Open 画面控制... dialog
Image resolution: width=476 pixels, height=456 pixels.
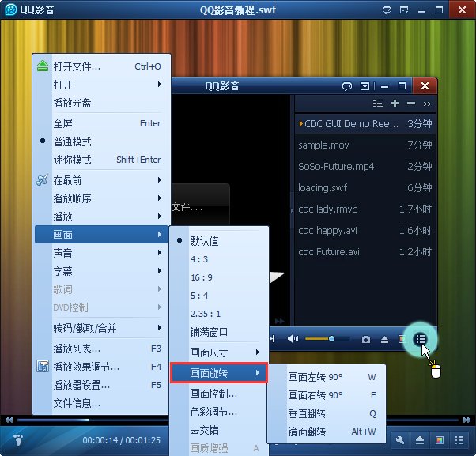click(219, 394)
